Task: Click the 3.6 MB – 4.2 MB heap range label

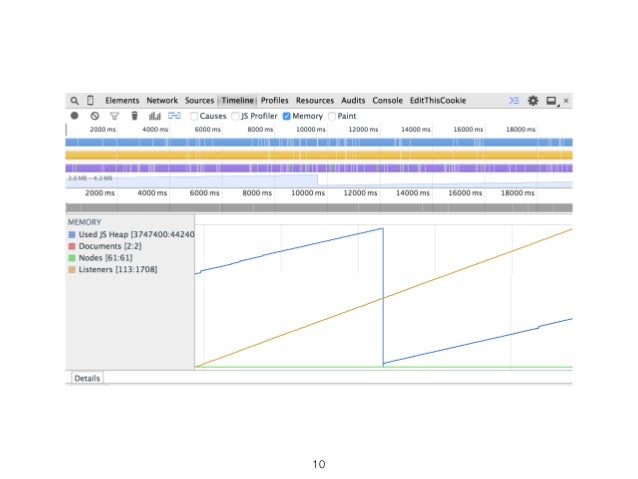Action: pyautogui.click(x=90, y=178)
